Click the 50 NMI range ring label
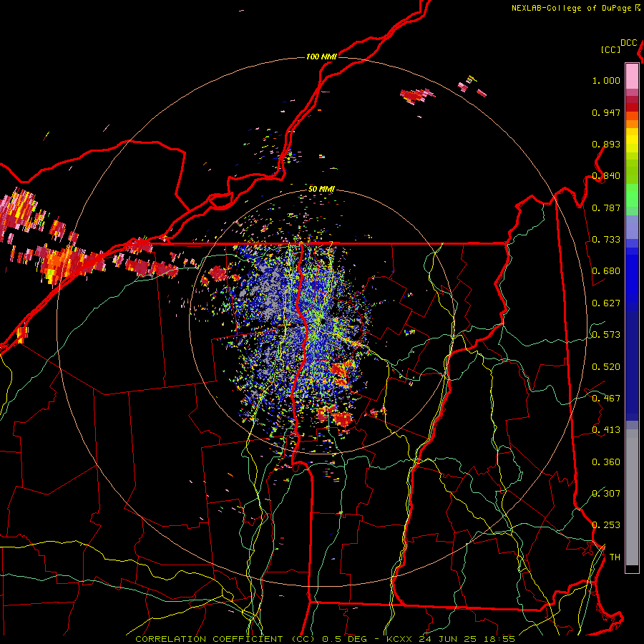 (321, 189)
